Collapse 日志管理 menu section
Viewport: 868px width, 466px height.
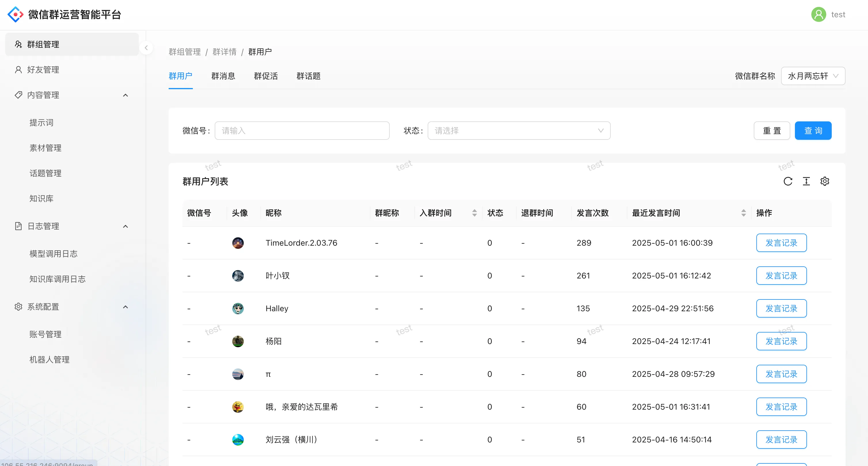pos(125,226)
